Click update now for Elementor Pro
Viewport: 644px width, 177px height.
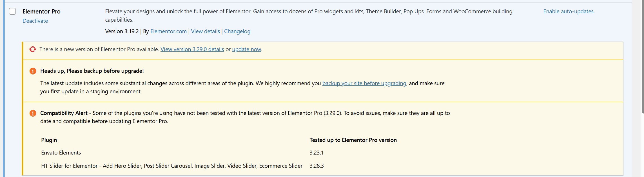point(246,49)
